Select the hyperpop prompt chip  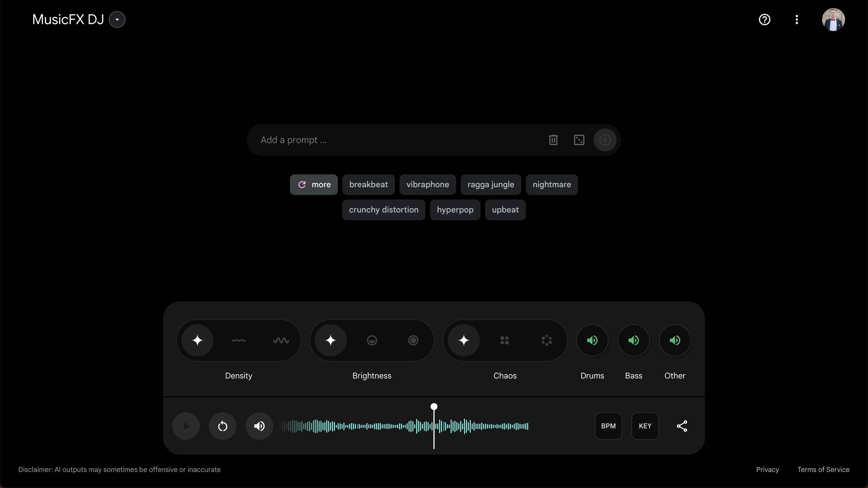(x=455, y=210)
